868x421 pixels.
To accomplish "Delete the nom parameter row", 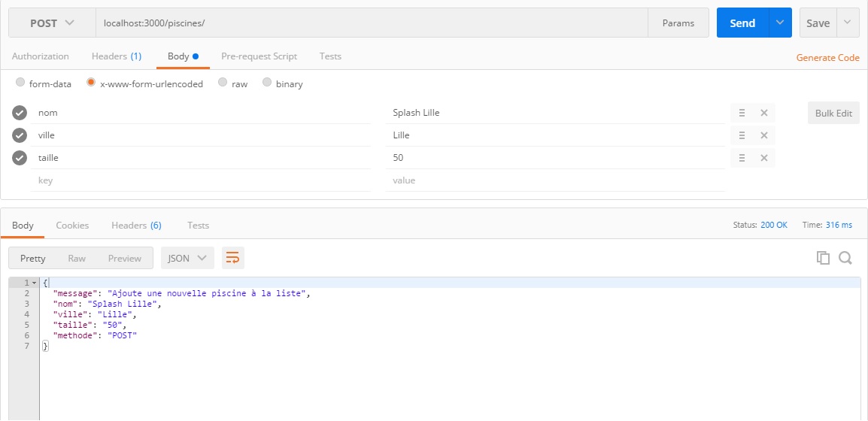I will pos(764,113).
